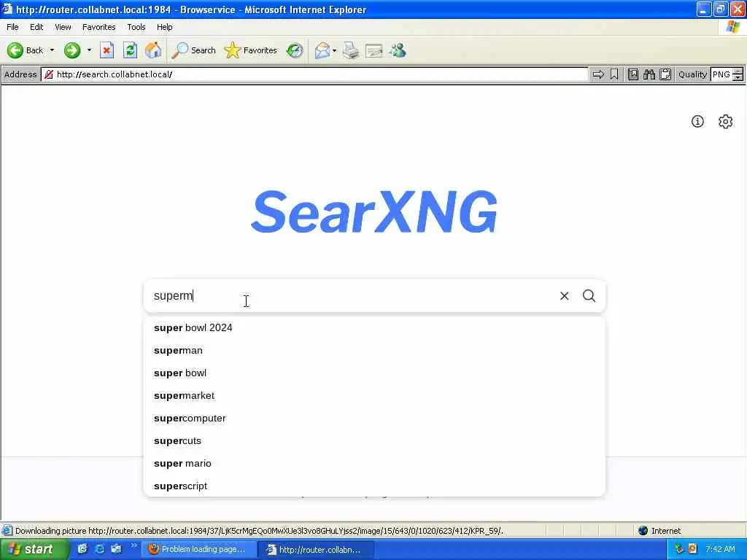Open the Favorites star button
Screen dimensions: 747x560
click(251, 50)
